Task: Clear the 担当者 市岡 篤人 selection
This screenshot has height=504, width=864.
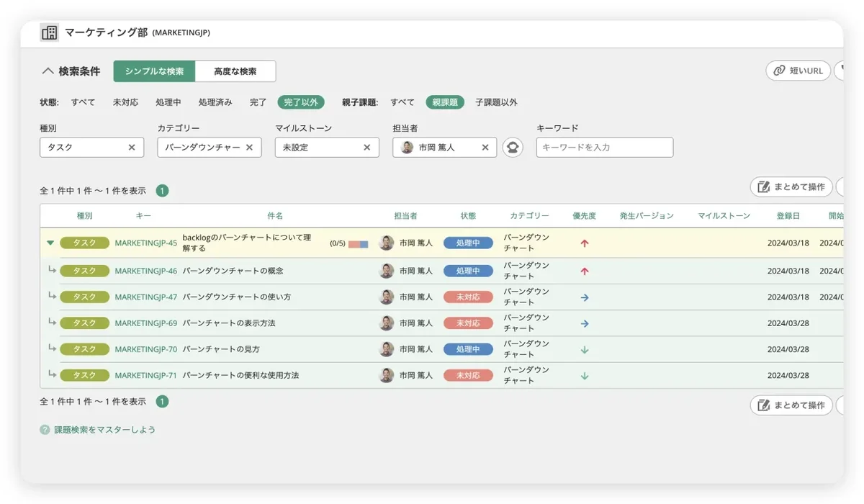Action: (485, 147)
